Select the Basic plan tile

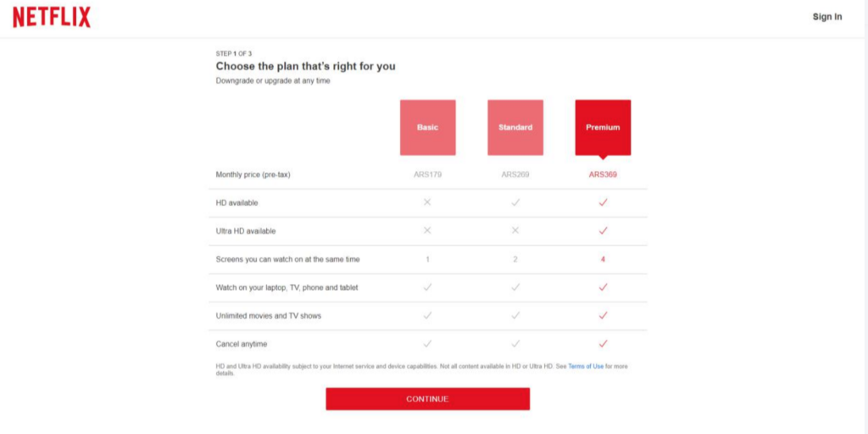427,127
